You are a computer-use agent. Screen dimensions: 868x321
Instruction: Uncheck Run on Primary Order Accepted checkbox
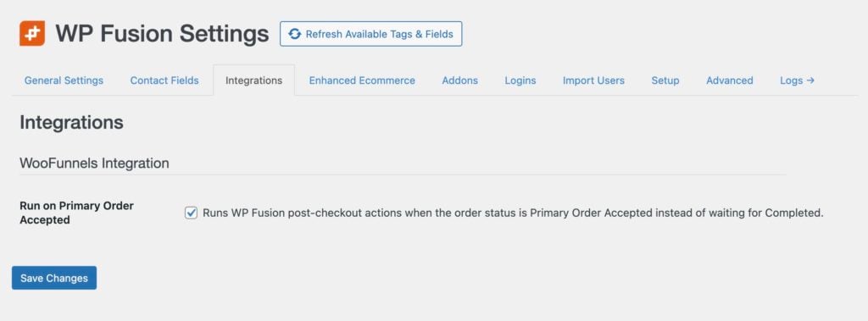coord(191,213)
